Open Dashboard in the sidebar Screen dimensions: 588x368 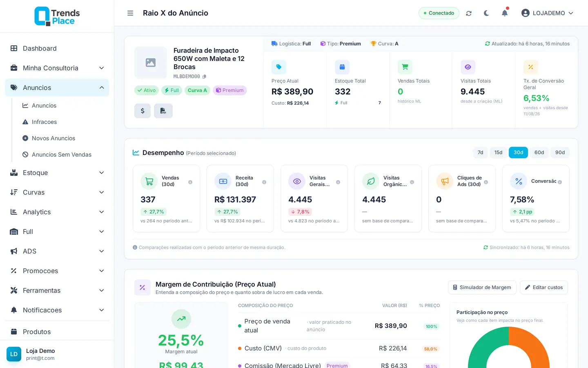[x=57, y=48]
